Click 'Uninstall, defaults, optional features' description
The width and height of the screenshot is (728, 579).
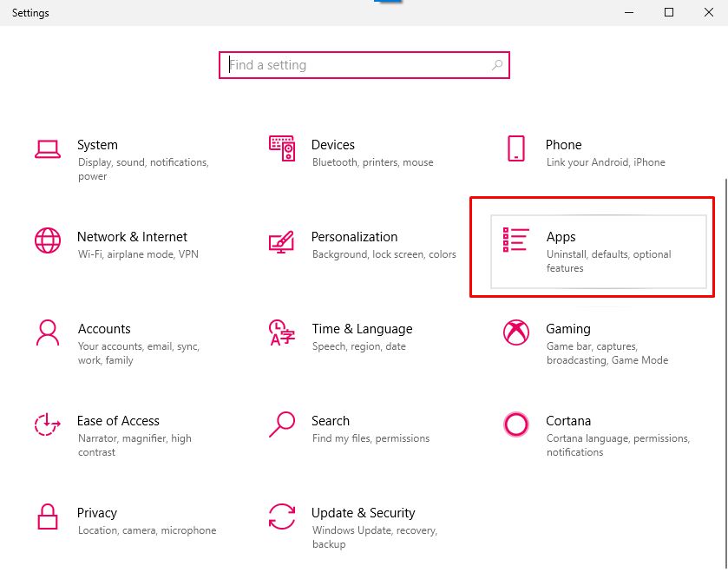608,261
